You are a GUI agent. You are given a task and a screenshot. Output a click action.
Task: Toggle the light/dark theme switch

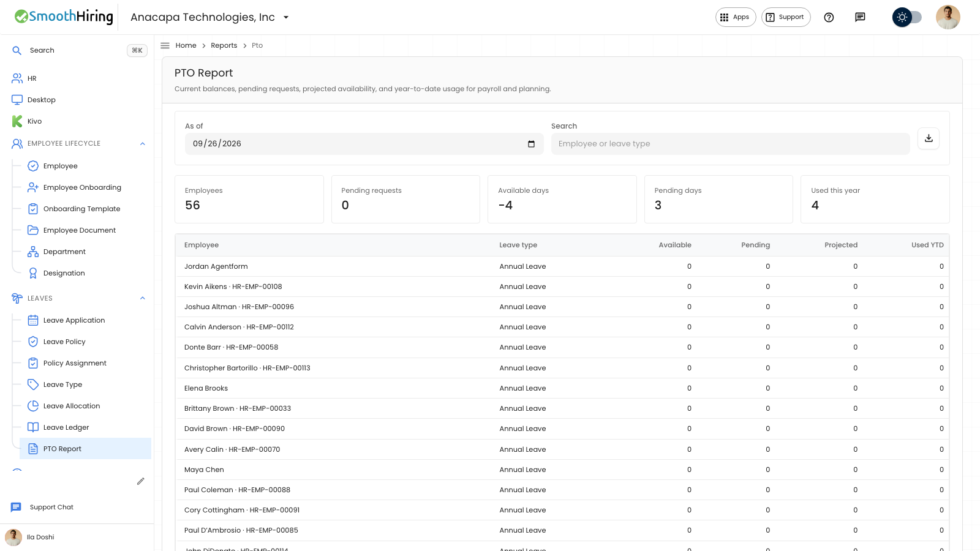tap(907, 17)
